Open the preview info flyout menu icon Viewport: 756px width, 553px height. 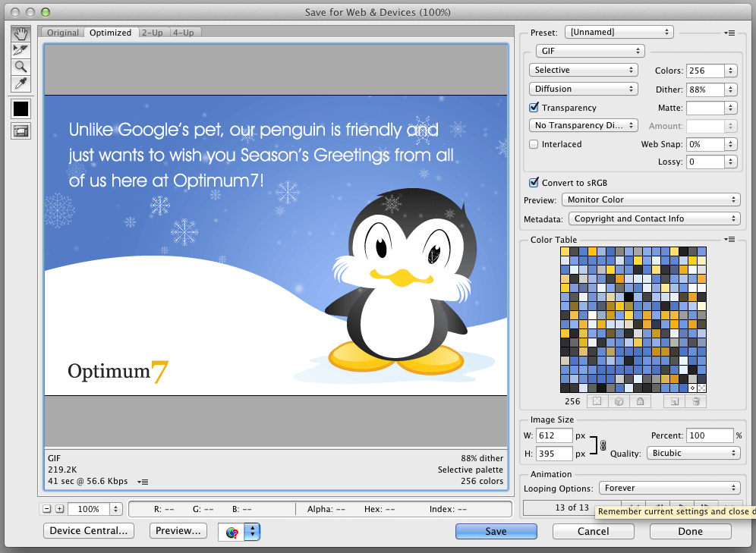coord(142,482)
